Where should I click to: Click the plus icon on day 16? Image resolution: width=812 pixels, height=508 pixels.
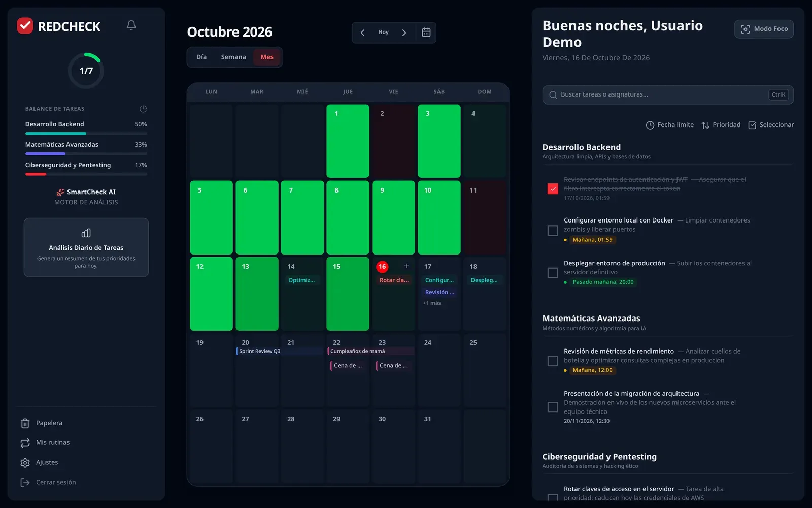coord(407,266)
